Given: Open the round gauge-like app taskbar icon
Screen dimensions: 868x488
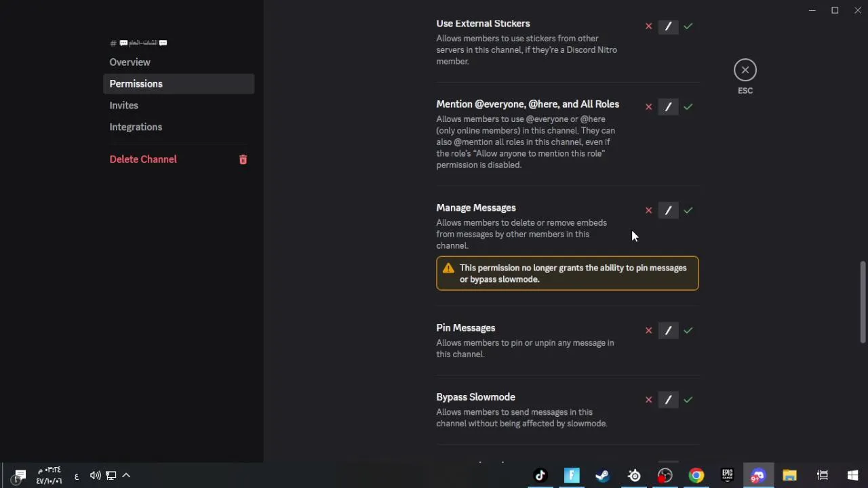Looking at the screenshot, I should (665, 476).
